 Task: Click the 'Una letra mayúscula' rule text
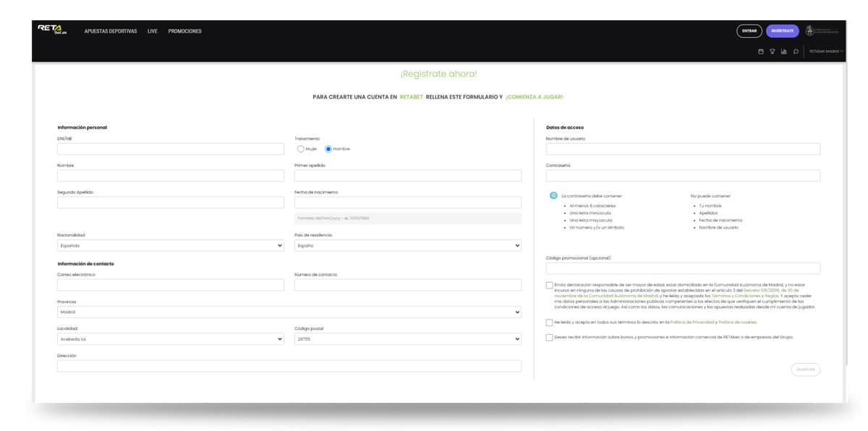coord(590,221)
